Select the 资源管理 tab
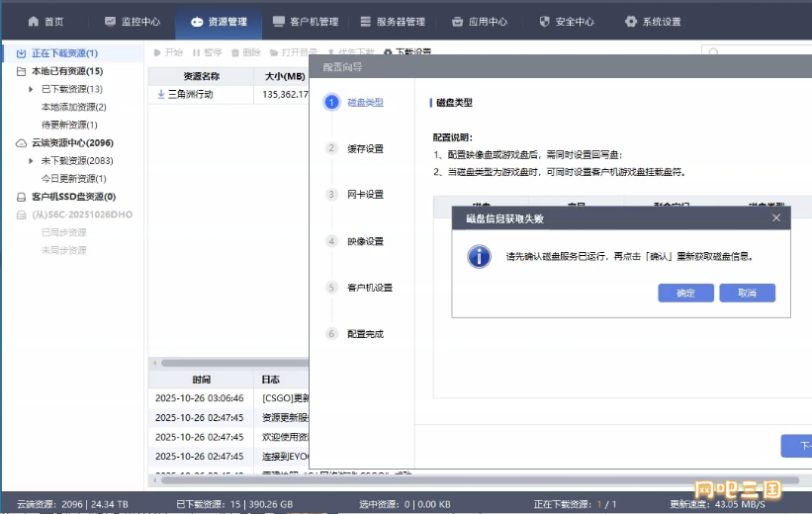The image size is (812, 514). [219, 21]
